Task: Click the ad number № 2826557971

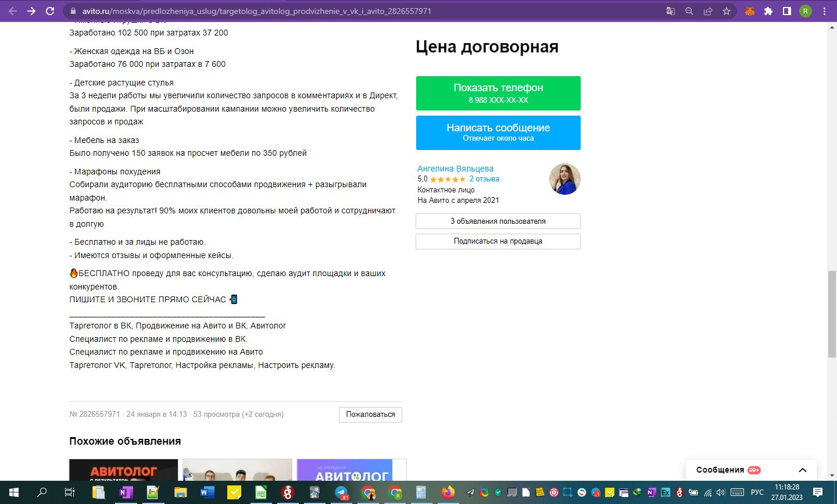Action: [95, 414]
